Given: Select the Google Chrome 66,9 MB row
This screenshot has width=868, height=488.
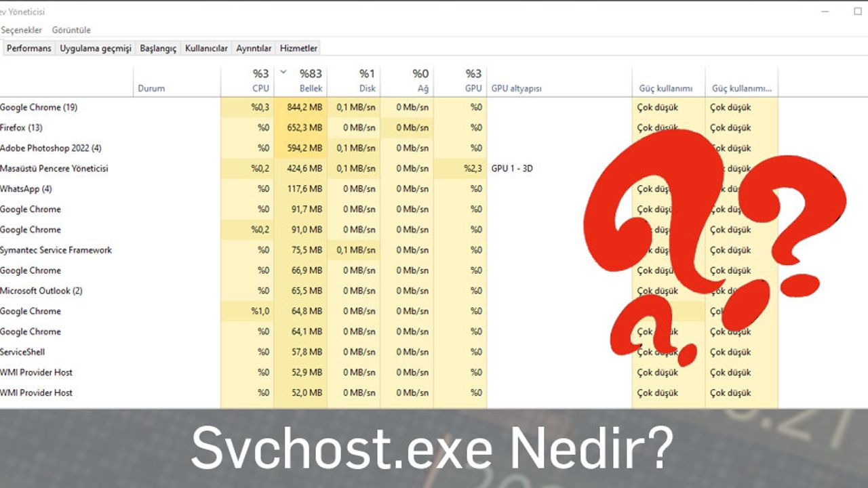Looking at the screenshot, I should tap(389, 270).
